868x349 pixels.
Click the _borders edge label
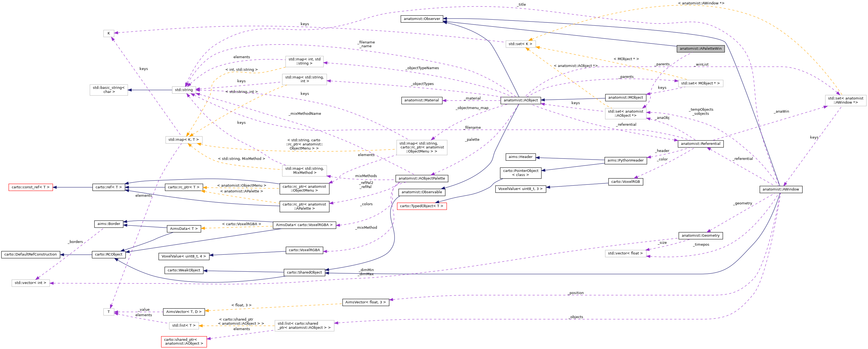point(75,242)
